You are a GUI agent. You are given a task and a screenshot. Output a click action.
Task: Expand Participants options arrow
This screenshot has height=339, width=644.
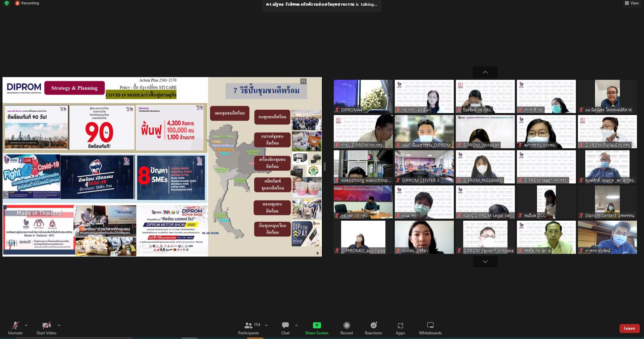click(x=266, y=325)
